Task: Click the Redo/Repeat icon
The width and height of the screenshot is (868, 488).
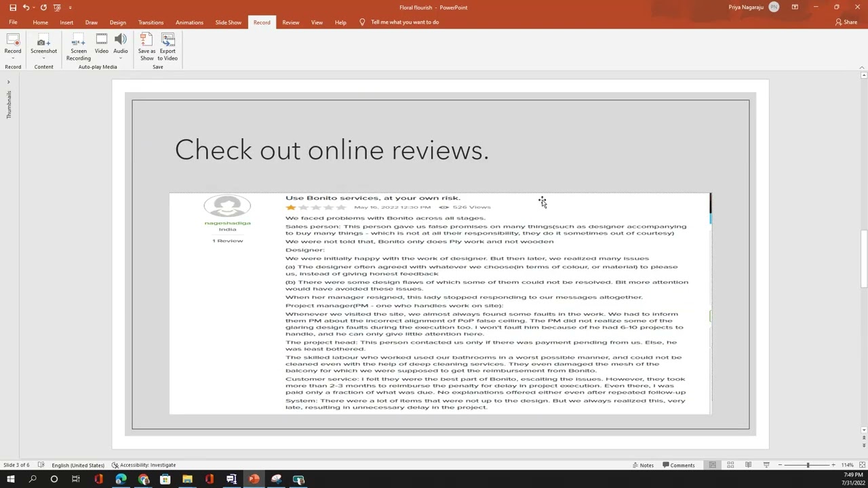Action: coord(43,7)
